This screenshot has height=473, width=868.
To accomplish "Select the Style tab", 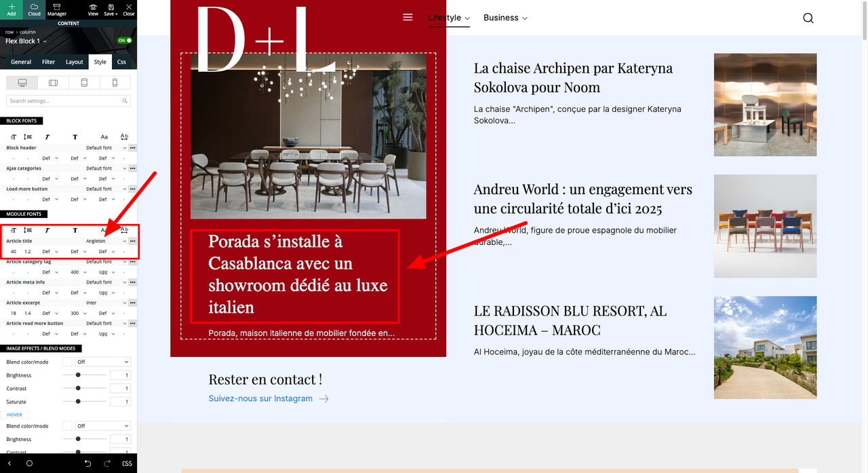I will click(100, 62).
